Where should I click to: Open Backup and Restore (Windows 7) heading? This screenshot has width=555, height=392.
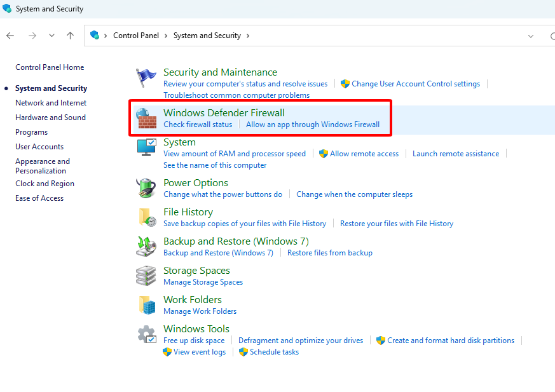236,241
